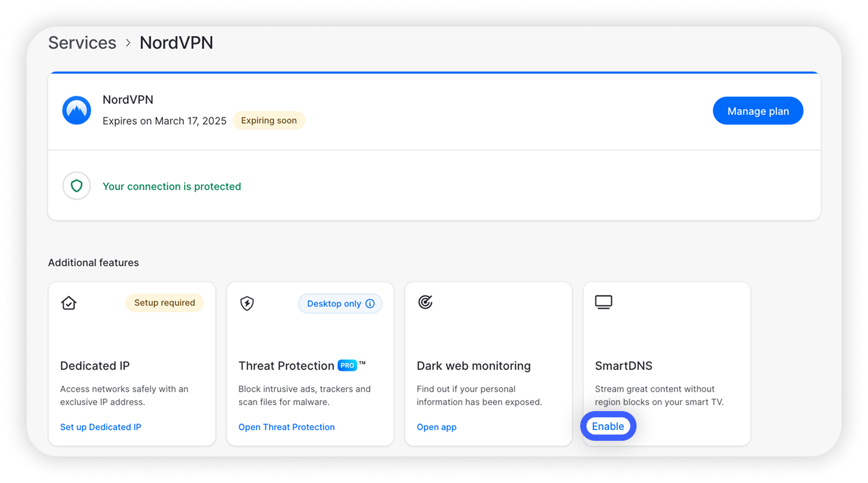This screenshot has width=868, height=483.
Task: Open the Setup required badge on Dedicated IP
Action: 164,302
